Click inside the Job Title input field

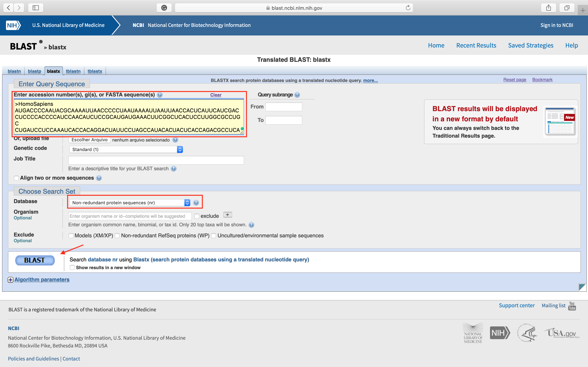pyautogui.click(x=156, y=160)
